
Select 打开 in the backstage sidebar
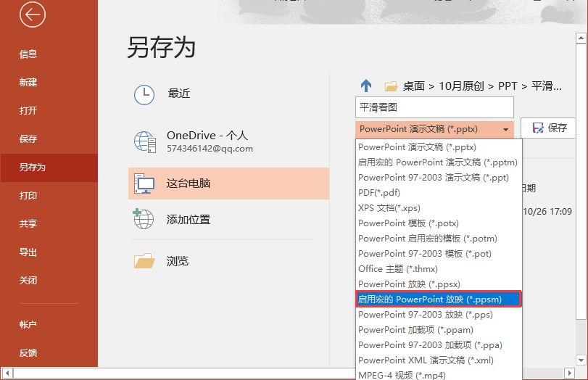(x=49, y=111)
